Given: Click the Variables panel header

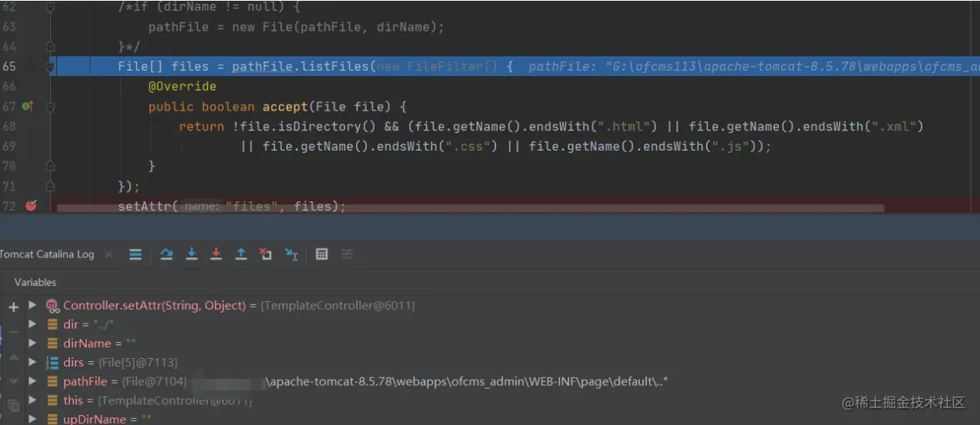Looking at the screenshot, I should (35, 282).
